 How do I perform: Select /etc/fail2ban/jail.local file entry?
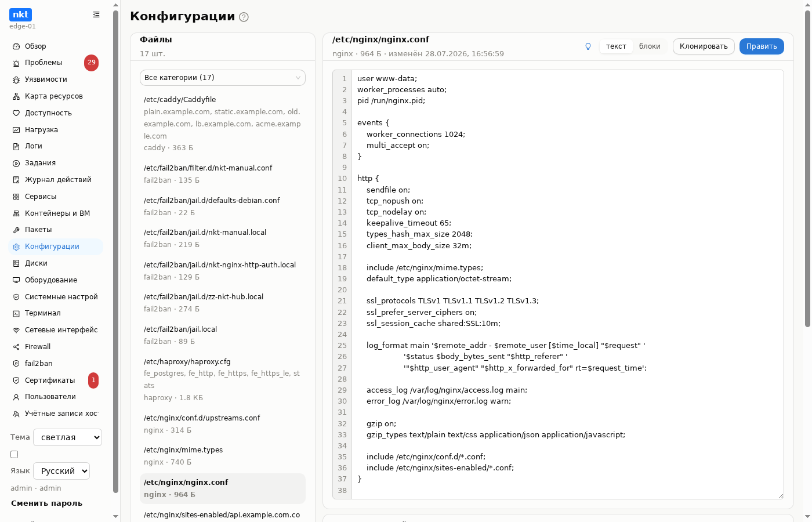[223, 335]
